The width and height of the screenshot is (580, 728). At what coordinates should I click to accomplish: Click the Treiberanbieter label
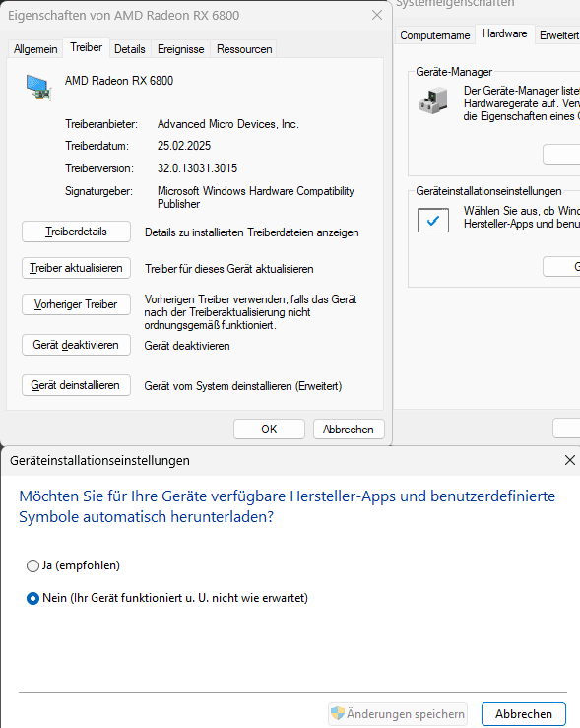(x=101, y=124)
